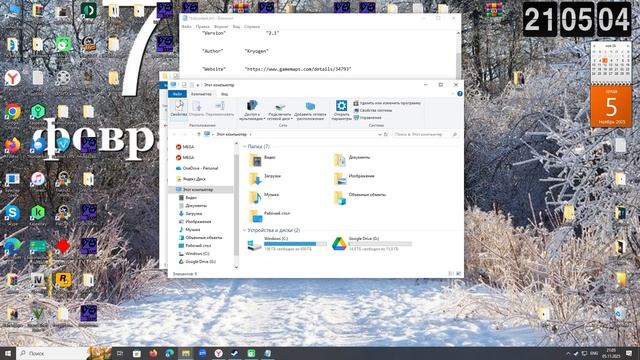Viewport: 640px width, 360px height.
Task: Show hidden system tray icons
Action: click(x=568, y=353)
